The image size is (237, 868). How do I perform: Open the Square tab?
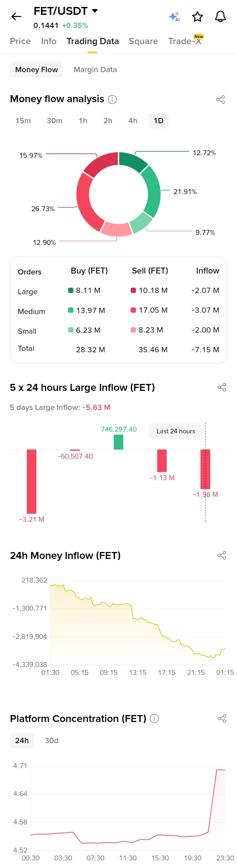click(x=143, y=41)
